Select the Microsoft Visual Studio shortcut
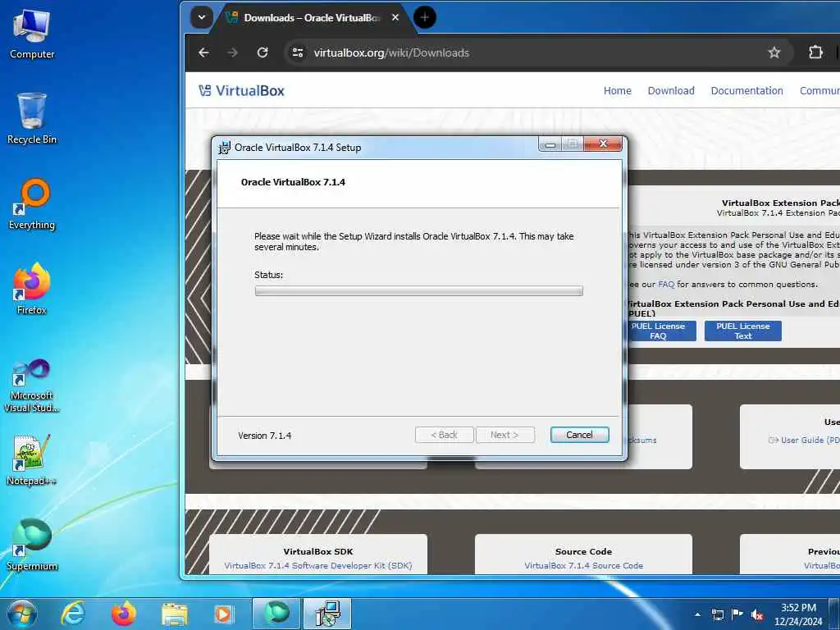The height and width of the screenshot is (630, 840). (x=32, y=386)
